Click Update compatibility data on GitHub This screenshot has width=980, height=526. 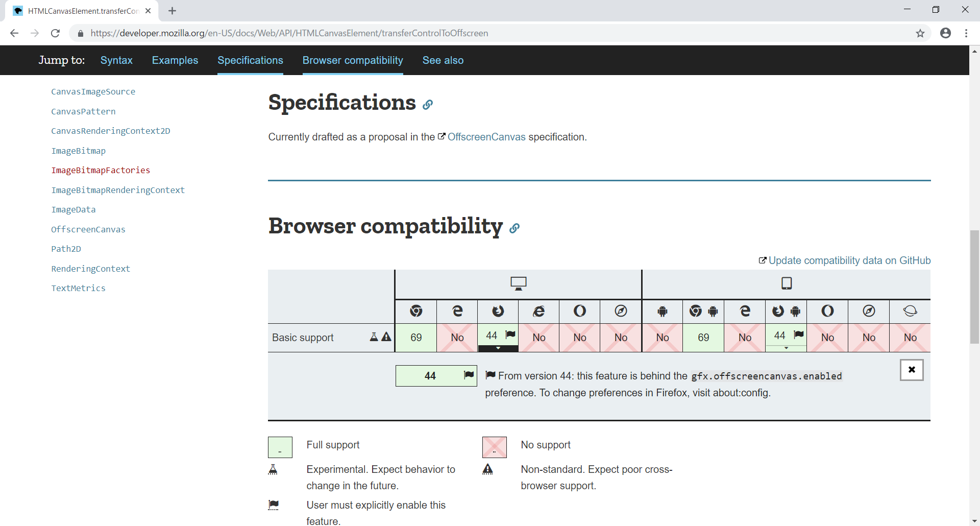(849, 260)
